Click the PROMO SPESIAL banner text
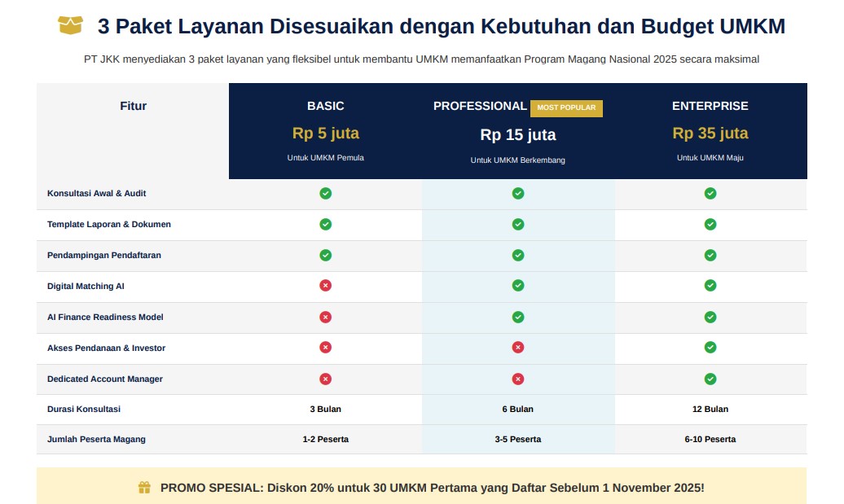Screen dimensions: 844x504 tap(432, 488)
